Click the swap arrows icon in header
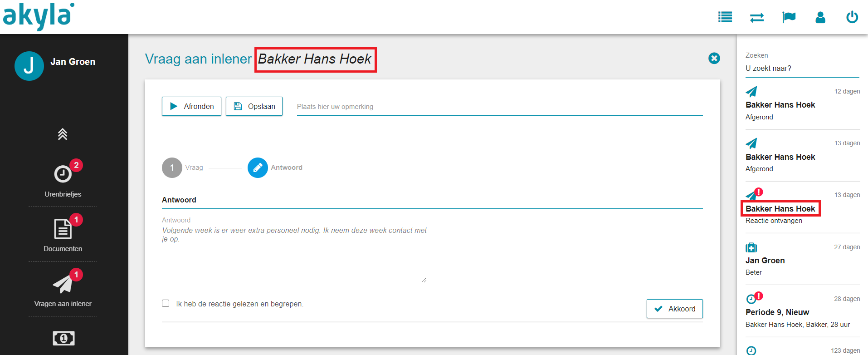Image resolution: width=868 pixels, height=355 pixels. click(x=757, y=17)
